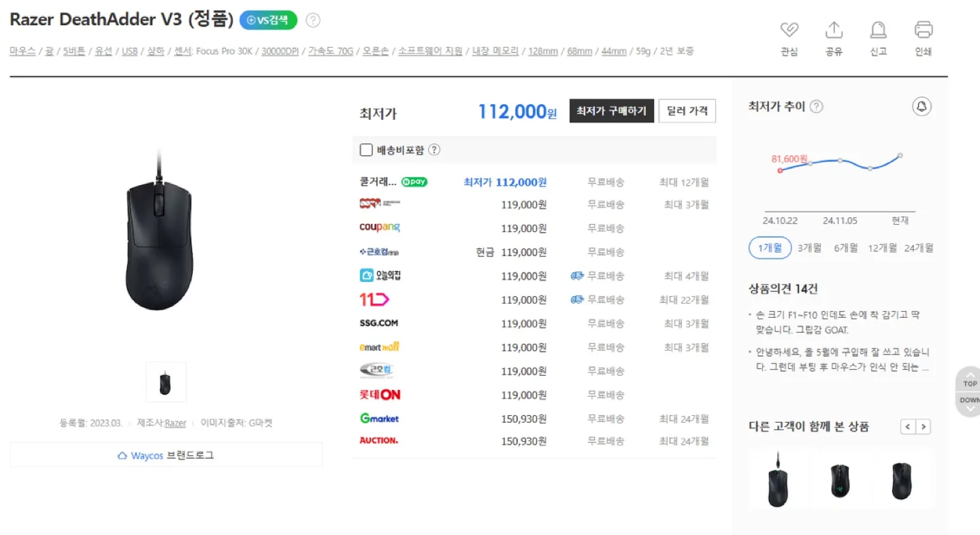Open review starting with 손 크기 F1~F10

point(837,323)
